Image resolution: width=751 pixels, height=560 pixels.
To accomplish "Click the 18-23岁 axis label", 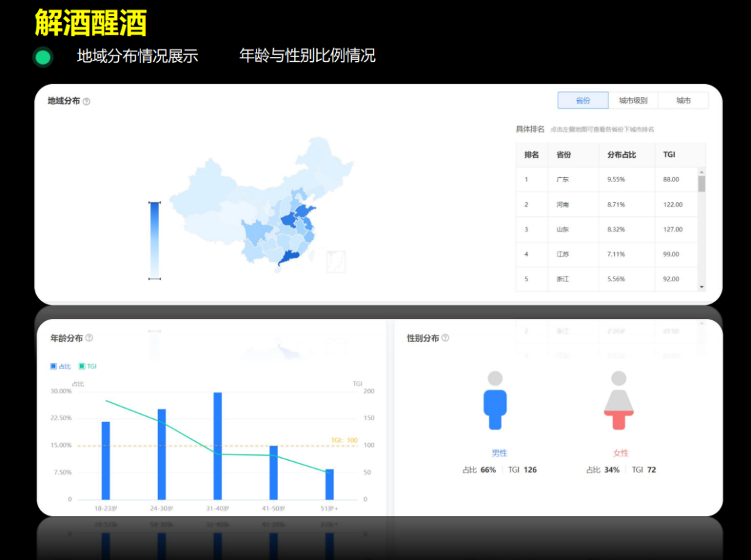I will tap(106, 509).
